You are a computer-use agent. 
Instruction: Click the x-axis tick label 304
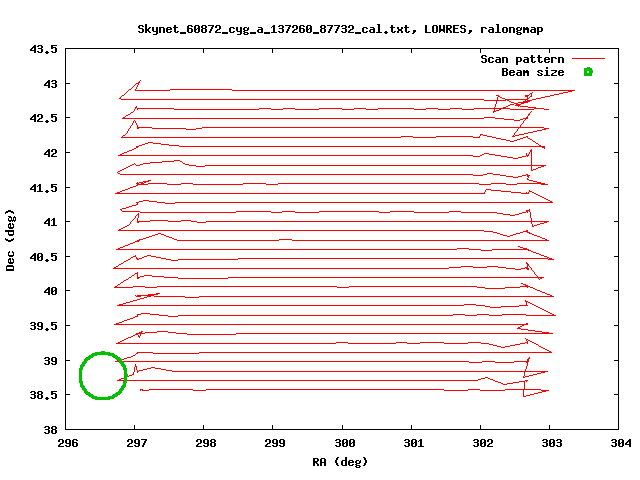[621, 443]
